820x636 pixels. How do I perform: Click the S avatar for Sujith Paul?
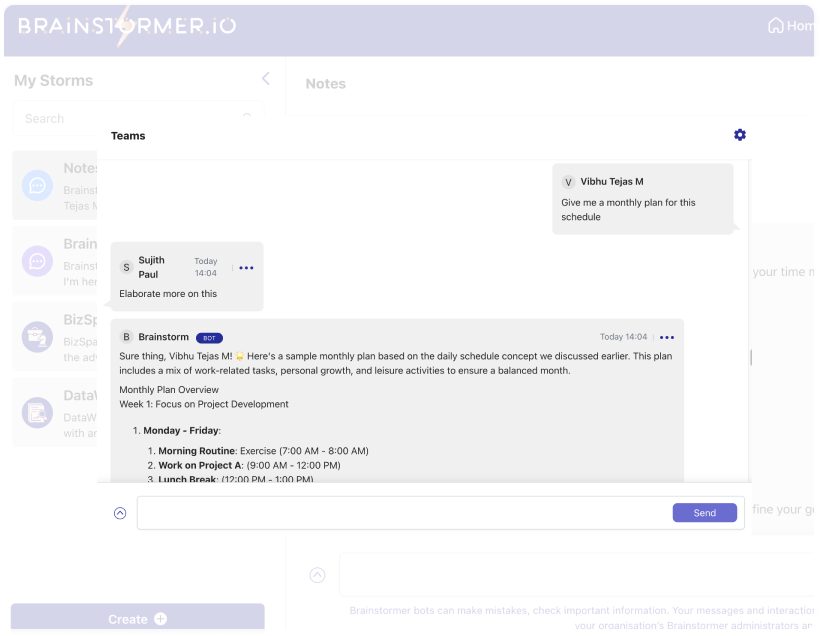click(x=126, y=268)
